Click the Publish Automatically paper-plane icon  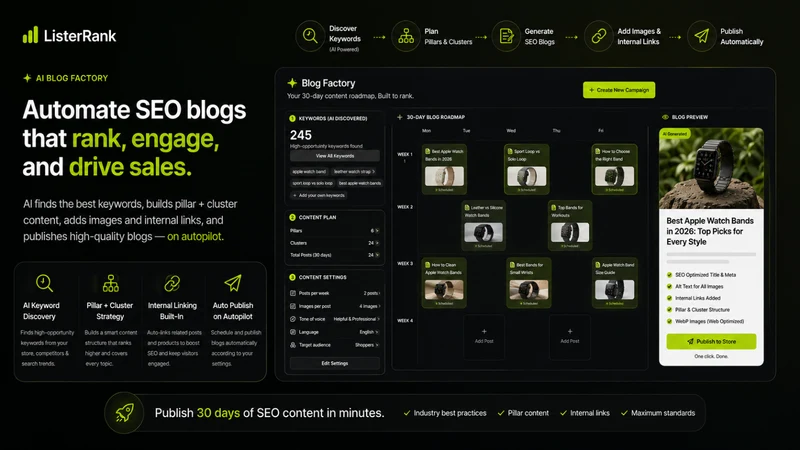tap(702, 36)
